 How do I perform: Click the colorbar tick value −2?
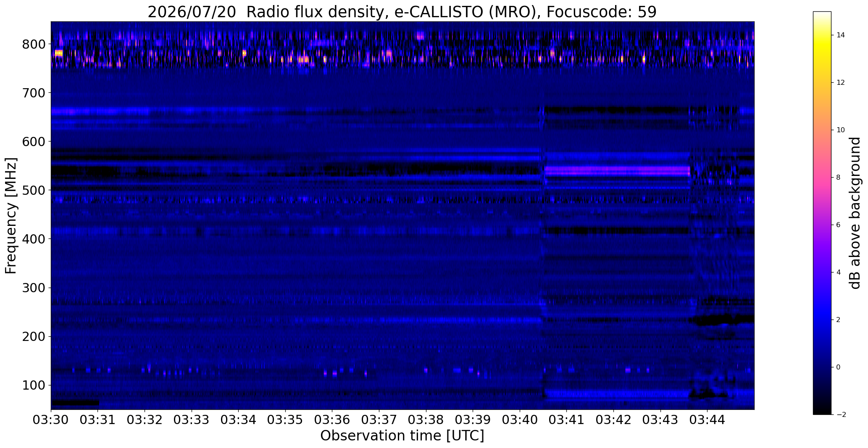point(841,415)
